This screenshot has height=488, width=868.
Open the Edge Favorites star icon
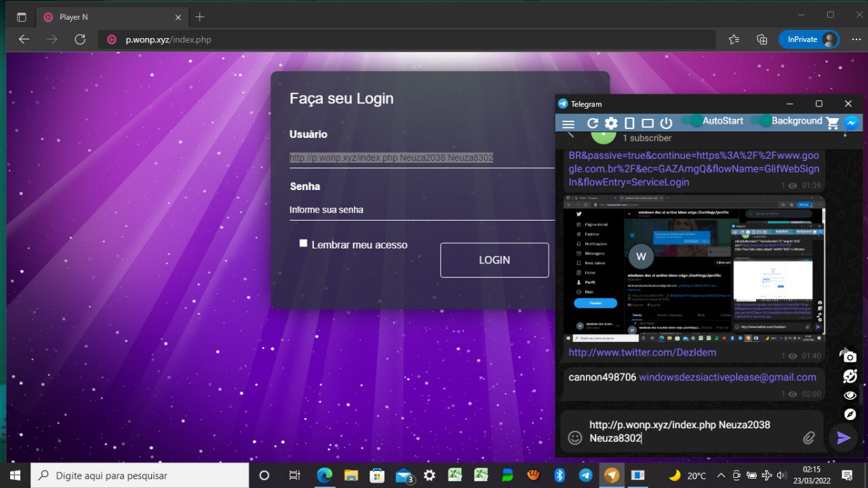coord(734,39)
